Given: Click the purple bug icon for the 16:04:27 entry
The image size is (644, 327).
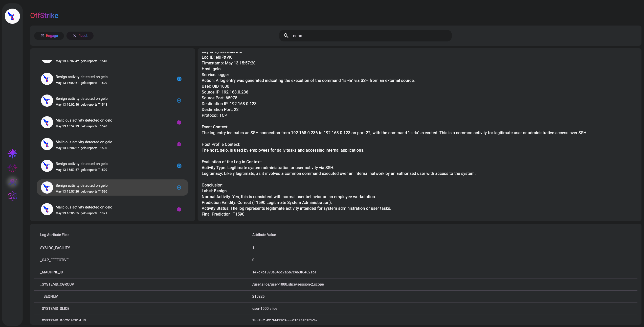Looking at the screenshot, I should [179, 144].
